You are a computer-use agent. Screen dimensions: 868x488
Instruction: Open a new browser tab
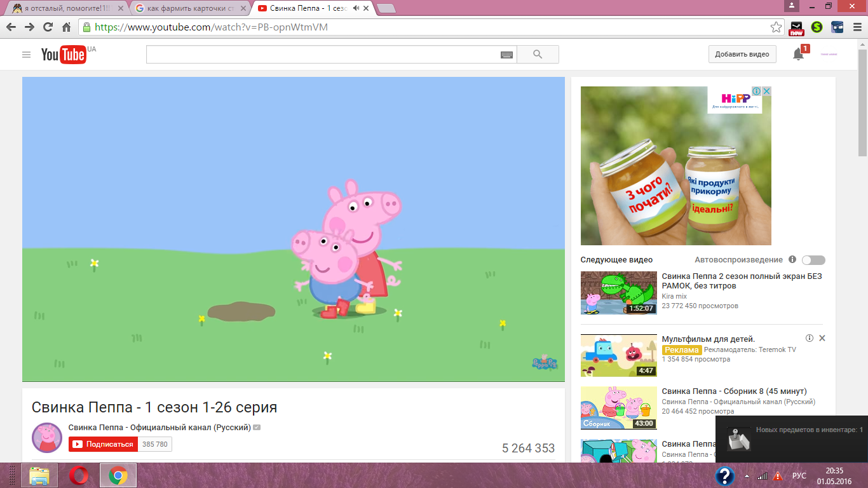pos(386,8)
